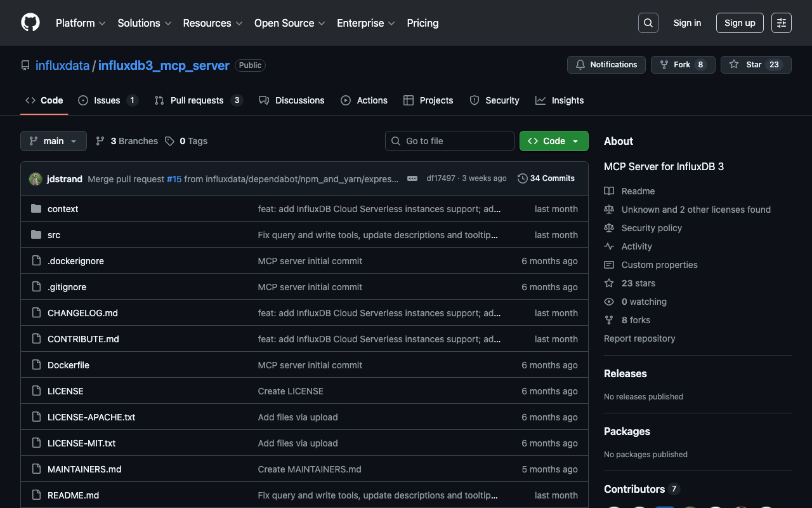Open Notifications bell button
The image size is (812, 508).
[606, 65]
